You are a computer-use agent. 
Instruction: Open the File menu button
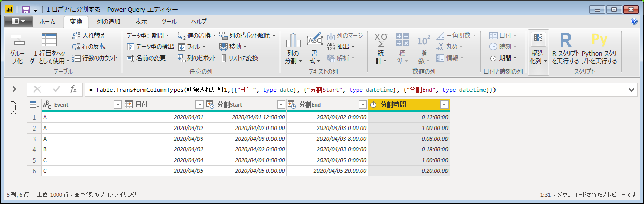(x=18, y=21)
